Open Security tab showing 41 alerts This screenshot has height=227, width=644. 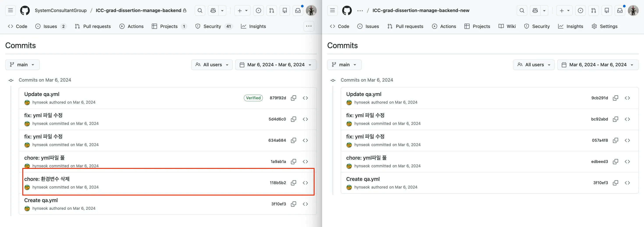coord(214,26)
